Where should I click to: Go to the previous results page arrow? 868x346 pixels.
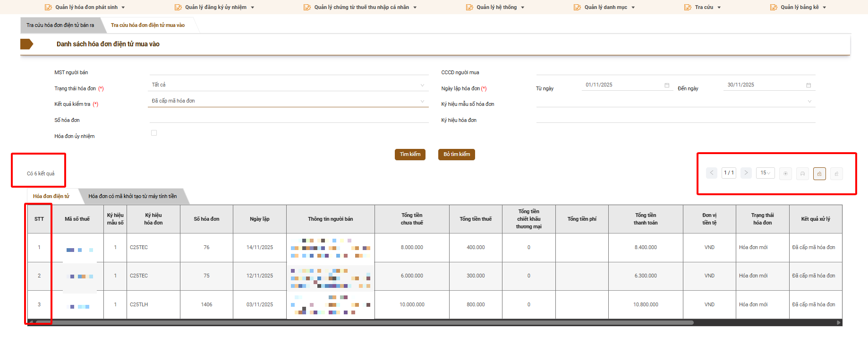click(x=712, y=173)
